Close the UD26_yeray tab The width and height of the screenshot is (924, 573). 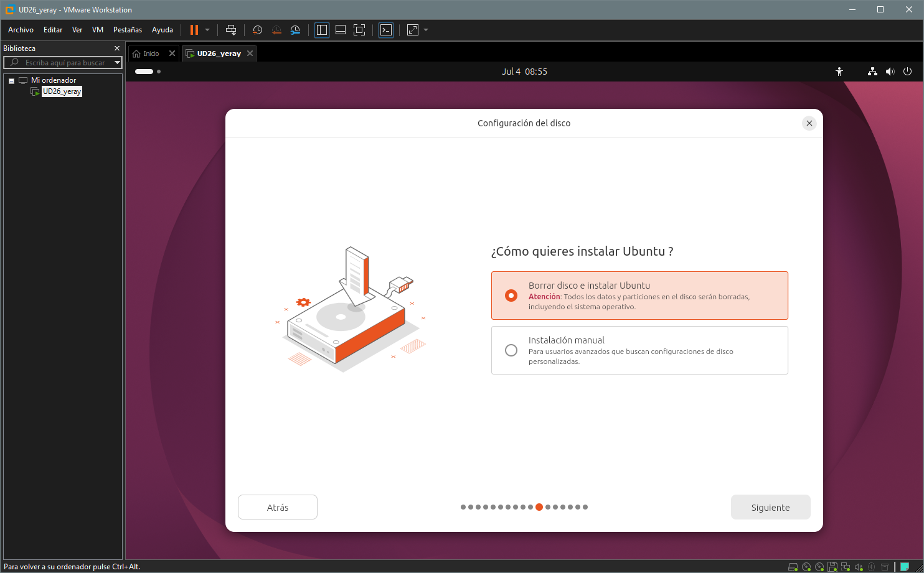tap(250, 54)
